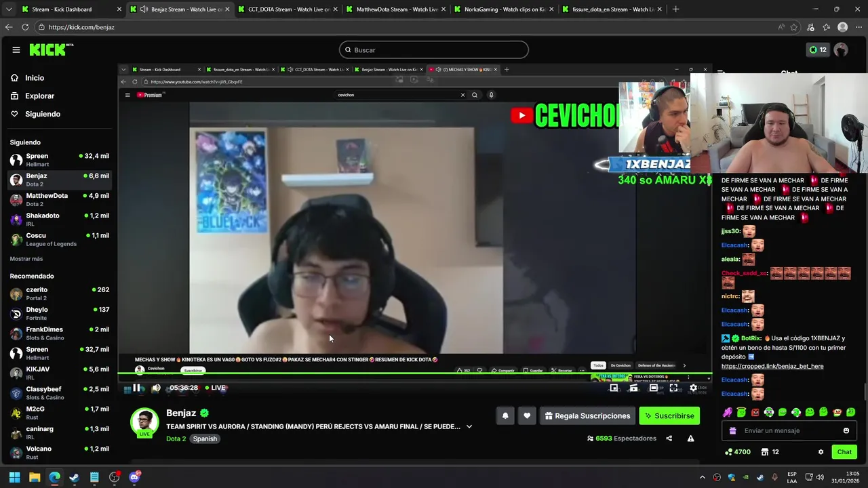The height and width of the screenshot is (488, 868).
Task: Open chat settings gear icon
Action: tap(821, 452)
